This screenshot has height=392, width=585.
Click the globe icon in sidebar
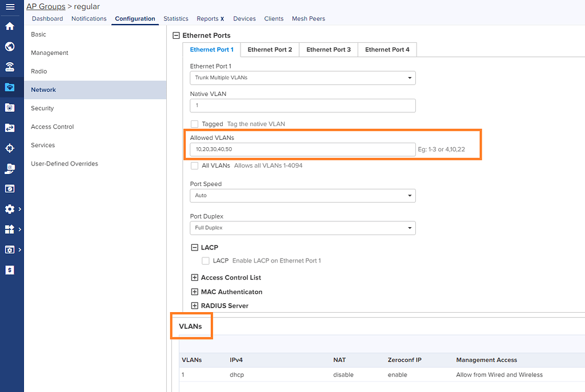click(x=10, y=47)
